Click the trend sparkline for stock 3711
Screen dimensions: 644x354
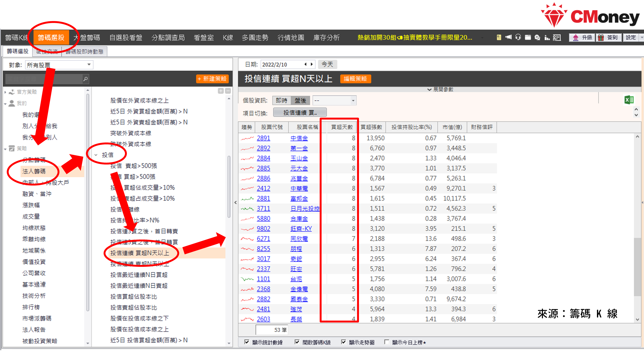pyautogui.click(x=247, y=209)
